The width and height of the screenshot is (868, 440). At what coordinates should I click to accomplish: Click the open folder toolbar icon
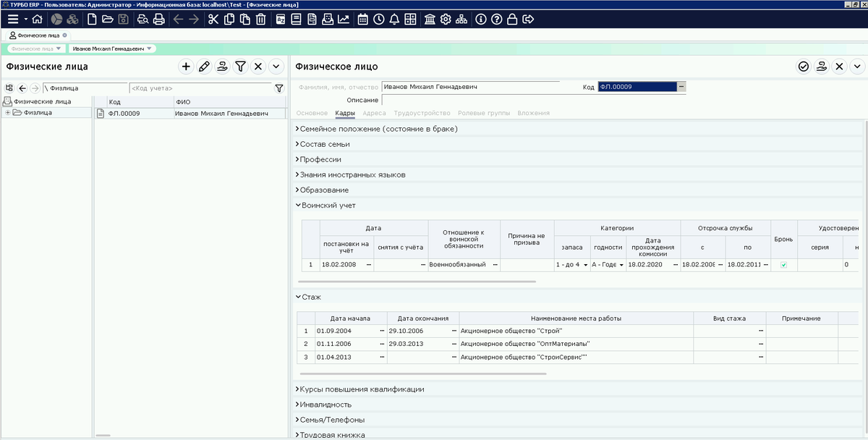[108, 19]
